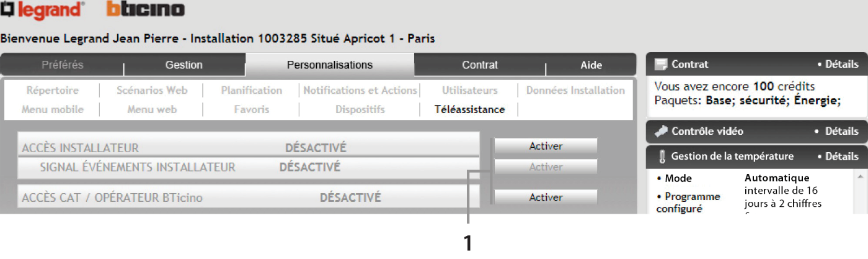Click the Contrôle vidéo camera icon
This screenshot has height=259, width=868.
pyautogui.click(x=661, y=131)
